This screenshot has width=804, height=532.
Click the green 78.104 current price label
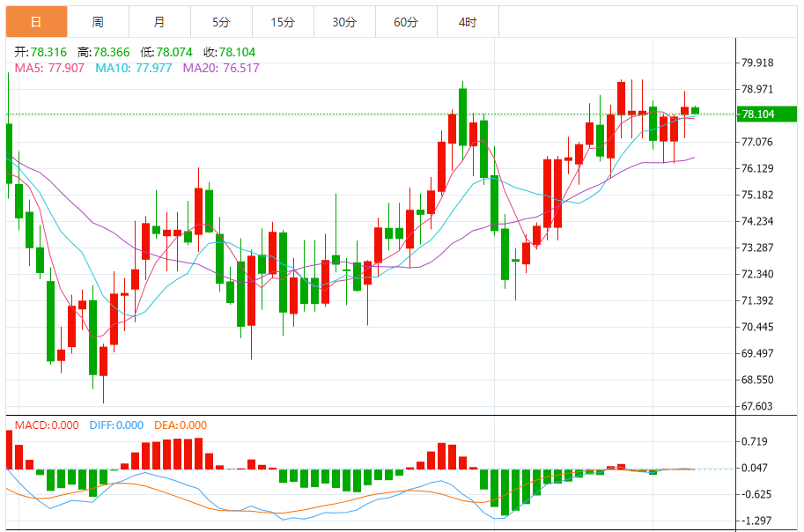pyautogui.click(x=766, y=114)
